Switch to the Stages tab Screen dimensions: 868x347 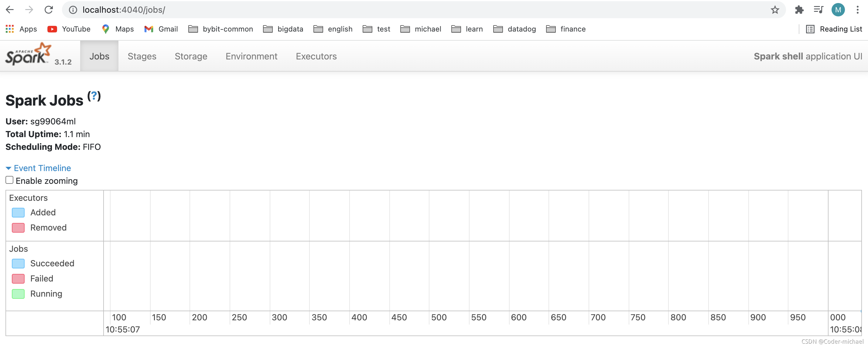click(x=142, y=56)
